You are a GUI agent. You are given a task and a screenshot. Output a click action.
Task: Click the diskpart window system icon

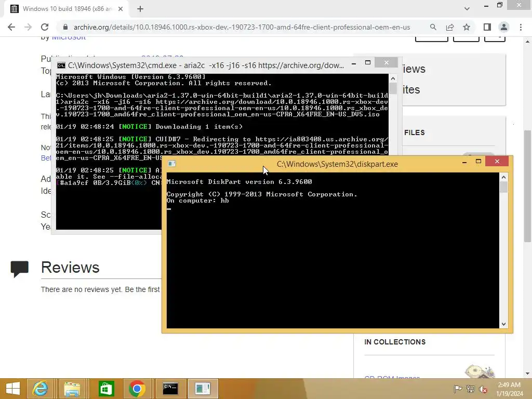pyautogui.click(x=171, y=164)
